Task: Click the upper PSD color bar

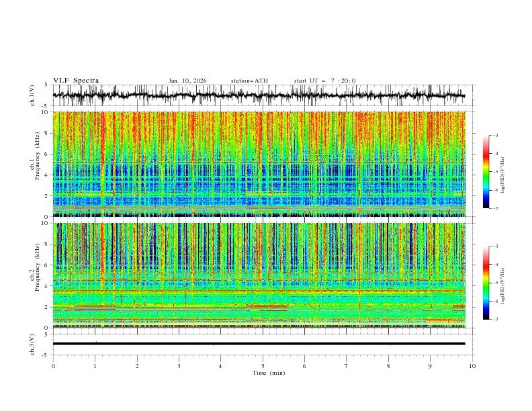Action: [x=486, y=172]
